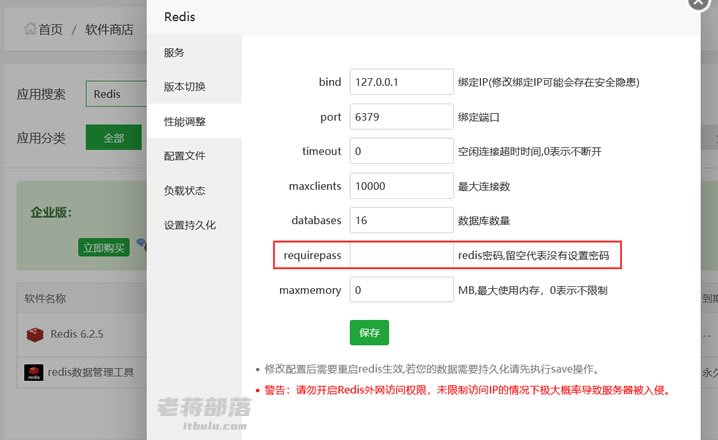Screen dimensions: 718x440
Task: Focus the timeout input field
Action: [402, 151]
